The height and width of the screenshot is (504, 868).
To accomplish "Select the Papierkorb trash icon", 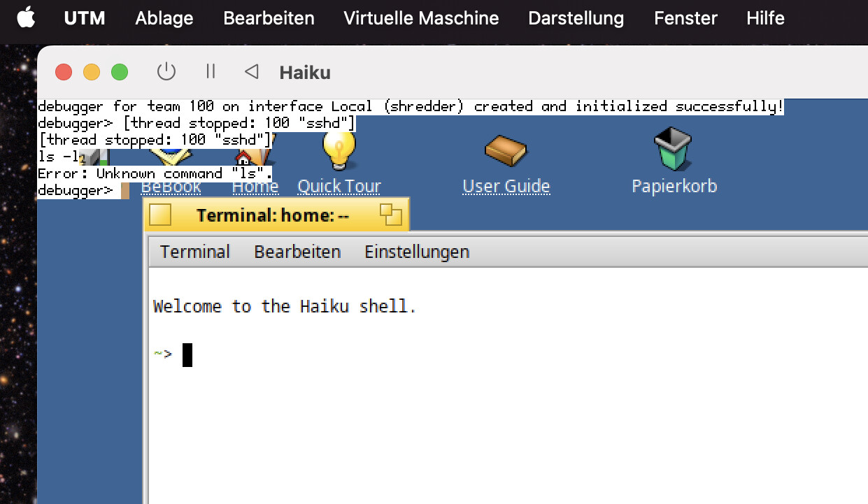I will [x=673, y=148].
